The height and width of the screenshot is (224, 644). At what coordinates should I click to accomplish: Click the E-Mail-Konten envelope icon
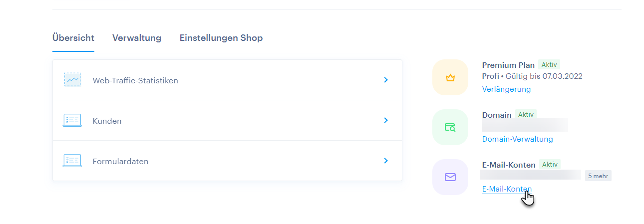tap(450, 177)
